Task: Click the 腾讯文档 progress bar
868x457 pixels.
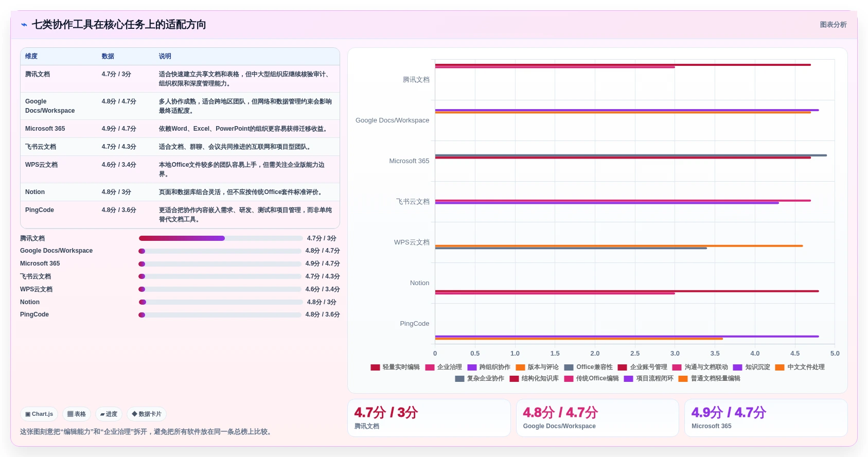Action: [x=221, y=238]
